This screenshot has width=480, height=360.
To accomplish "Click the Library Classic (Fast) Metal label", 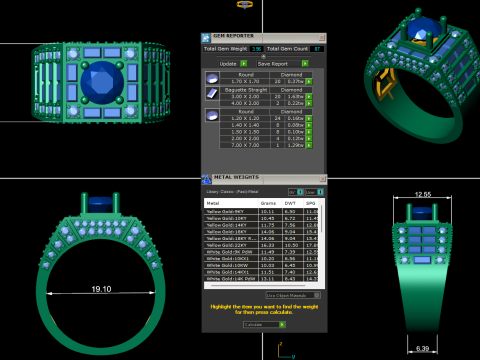I will pyautogui.click(x=232, y=192).
